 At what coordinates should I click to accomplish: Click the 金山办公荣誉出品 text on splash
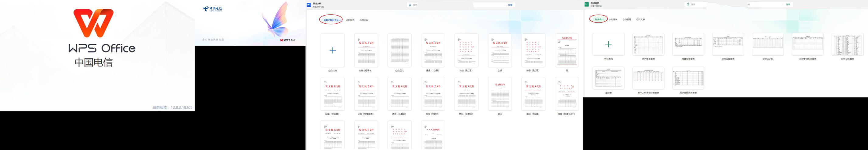[x=213, y=40]
